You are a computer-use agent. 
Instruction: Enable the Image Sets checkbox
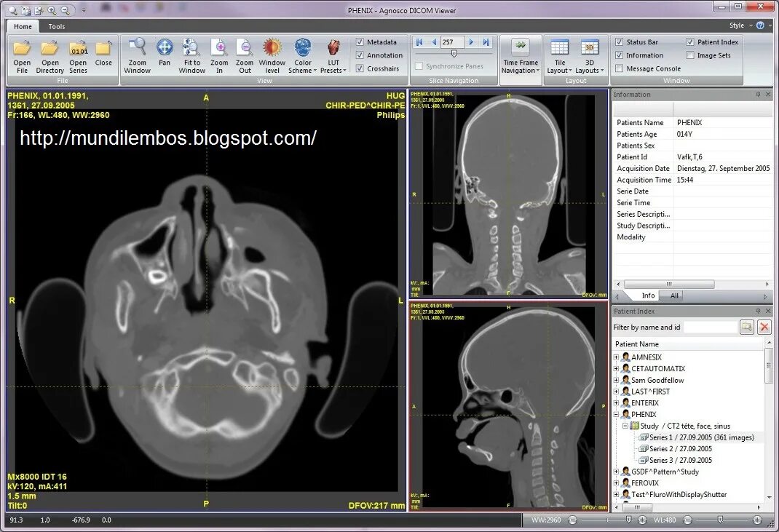coord(690,55)
